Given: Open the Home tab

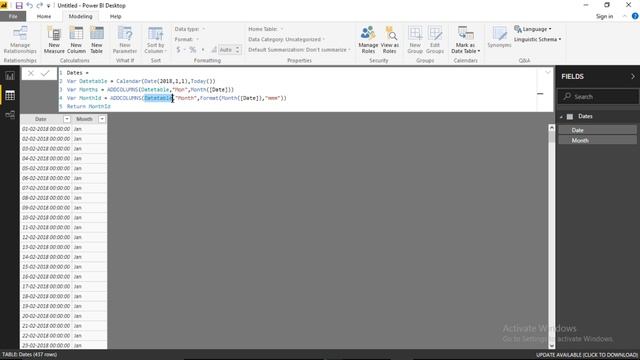Looking at the screenshot, I should click(x=44, y=16).
